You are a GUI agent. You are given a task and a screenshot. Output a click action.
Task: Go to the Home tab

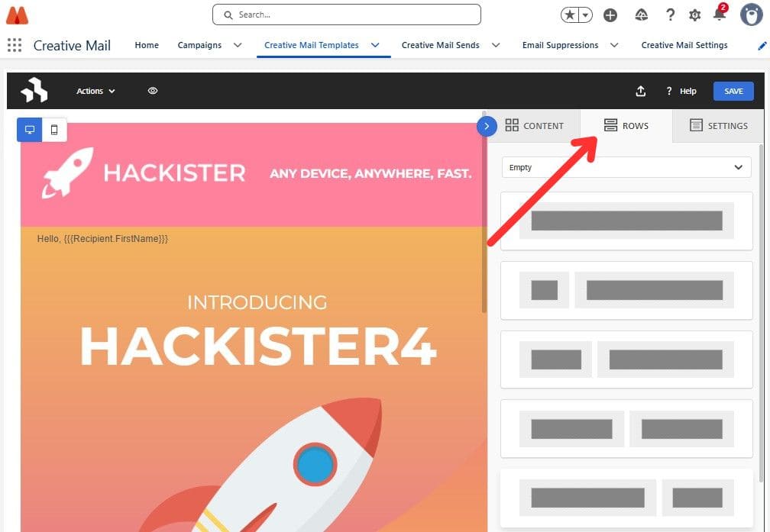[x=147, y=45]
